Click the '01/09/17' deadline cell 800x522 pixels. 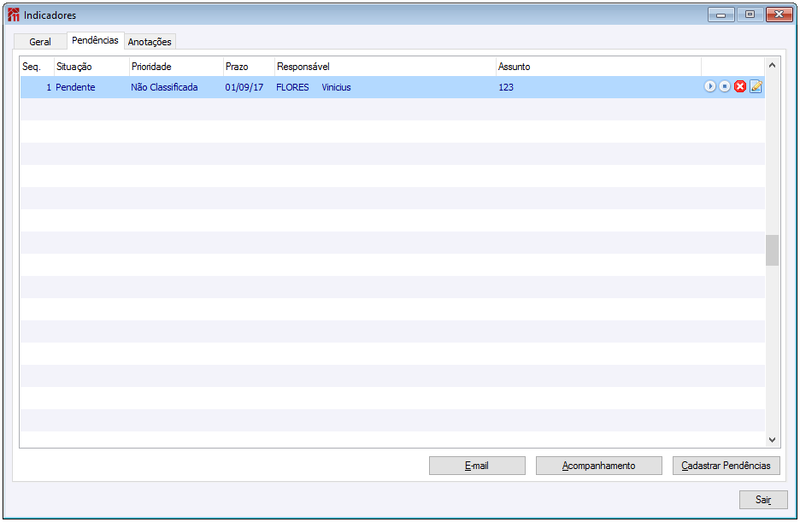pos(244,87)
